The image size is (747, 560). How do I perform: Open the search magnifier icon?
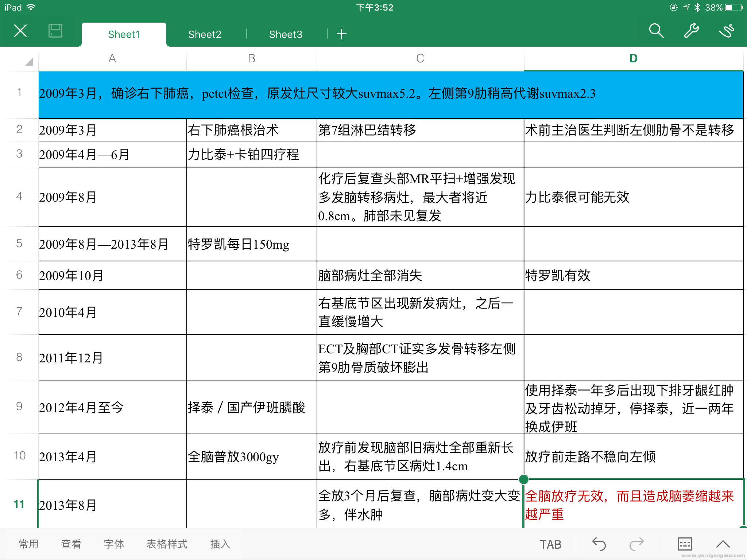click(656, 31)
